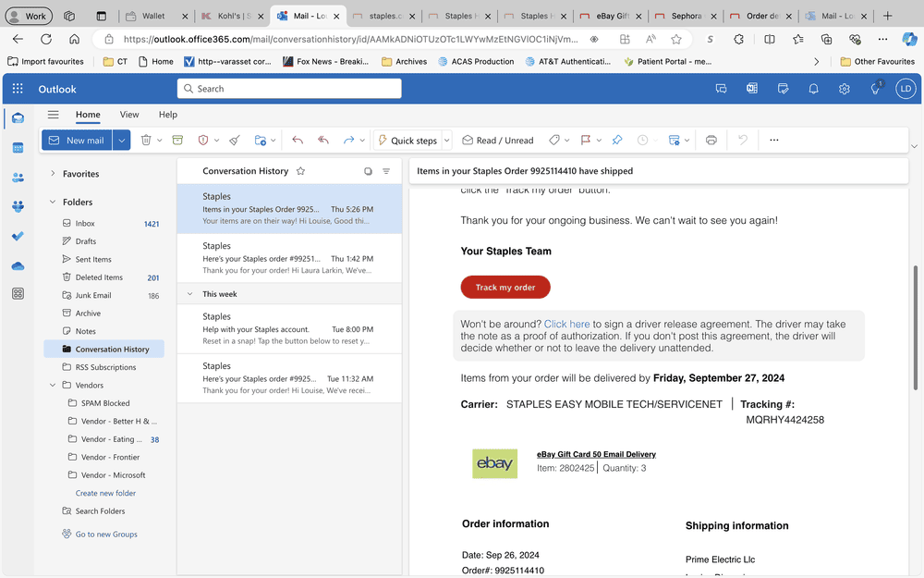Image resolution: width=924 pixels, height=578 pixels.
Task: Flag the message with the flag icon
Action: tap(585, 141)
